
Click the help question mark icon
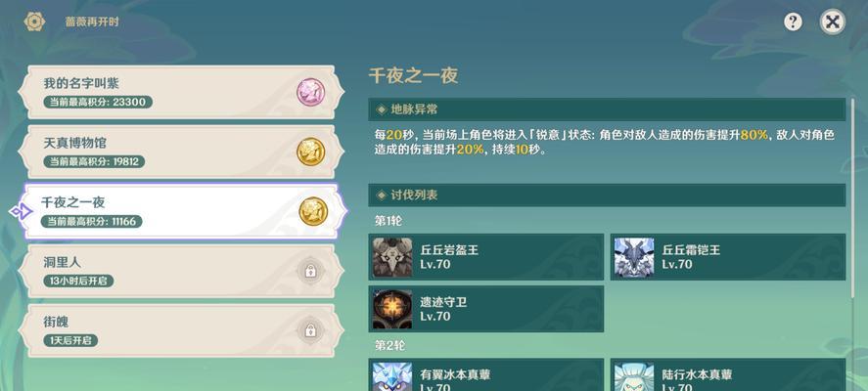(x=793, y=22)
